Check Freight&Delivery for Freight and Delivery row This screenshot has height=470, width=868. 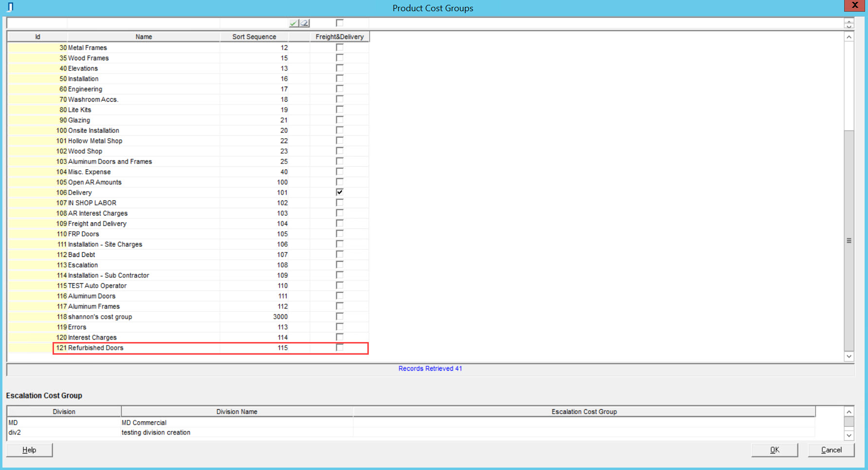coord(340,223)
